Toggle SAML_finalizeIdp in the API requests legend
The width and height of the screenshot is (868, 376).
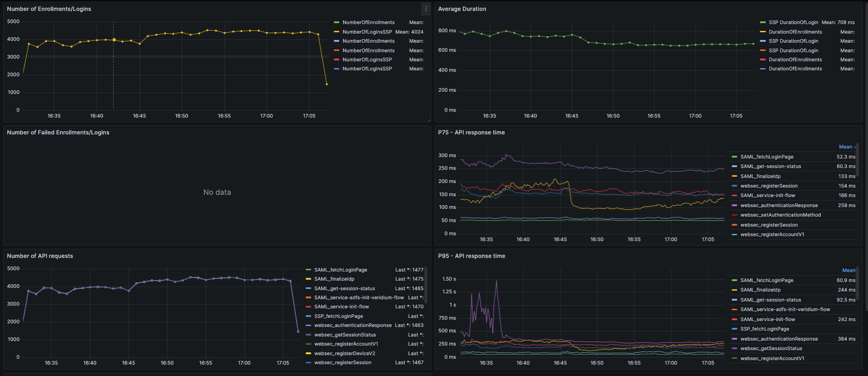tap(334, 279)
